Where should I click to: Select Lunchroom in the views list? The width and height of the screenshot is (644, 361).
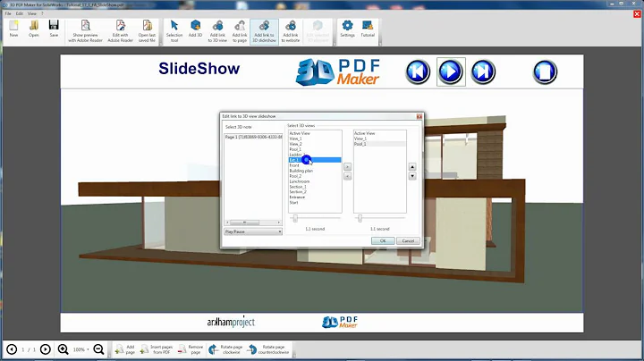[300, 181]
